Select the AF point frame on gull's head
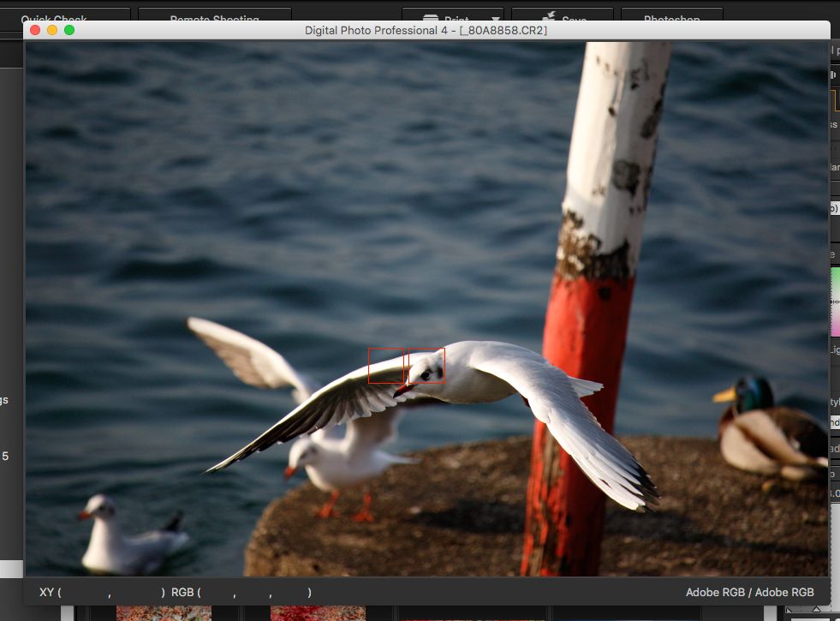 pyautogui.click(x=426, y=366)
